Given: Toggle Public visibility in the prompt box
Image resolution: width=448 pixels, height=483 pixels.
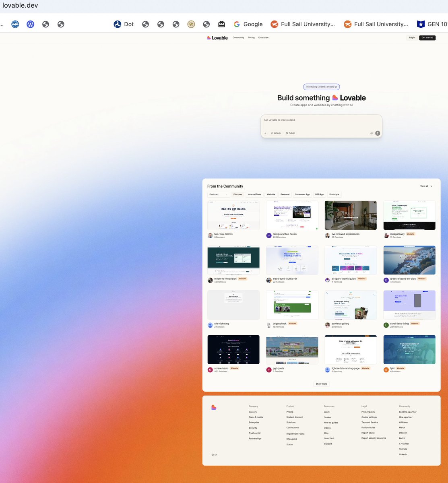Looking at the screenshot, I should (x=290, y=133).
